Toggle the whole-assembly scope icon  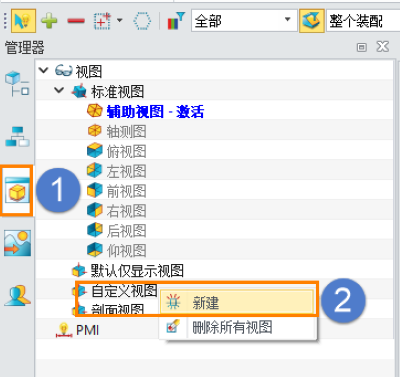pos(312,21)
